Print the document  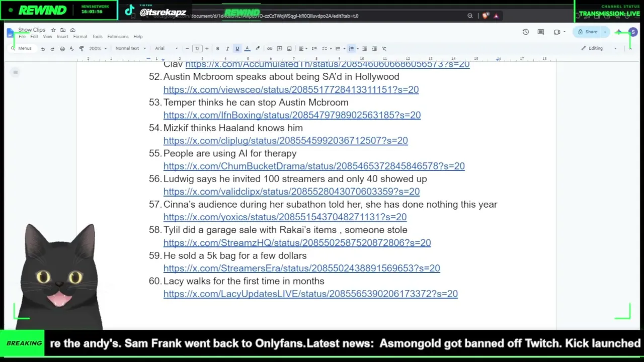(x=62, y=49)
